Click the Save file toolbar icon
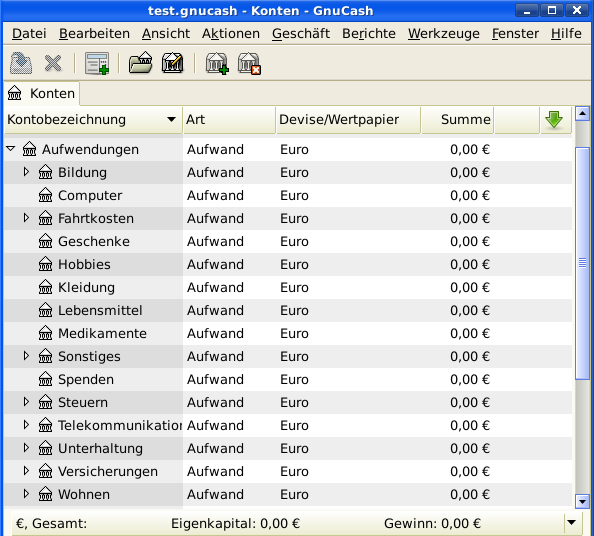This screenshot has height=536, width=594. (21, 63)
